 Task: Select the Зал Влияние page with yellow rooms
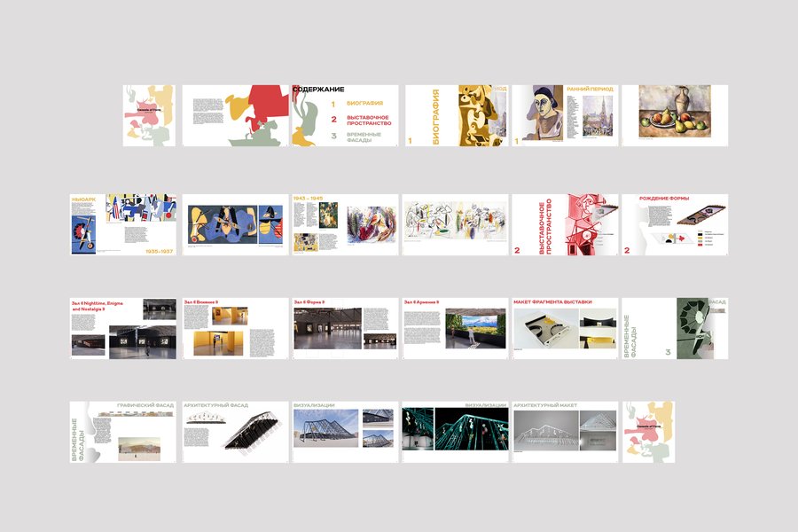point(236,328)
